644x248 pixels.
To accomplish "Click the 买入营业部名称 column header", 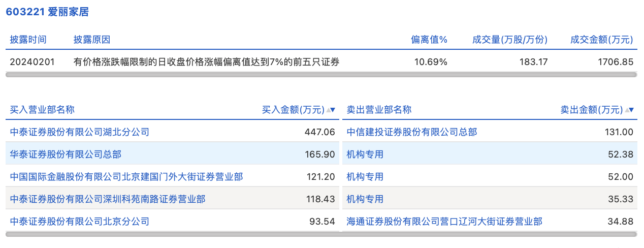I will [42, 110].
